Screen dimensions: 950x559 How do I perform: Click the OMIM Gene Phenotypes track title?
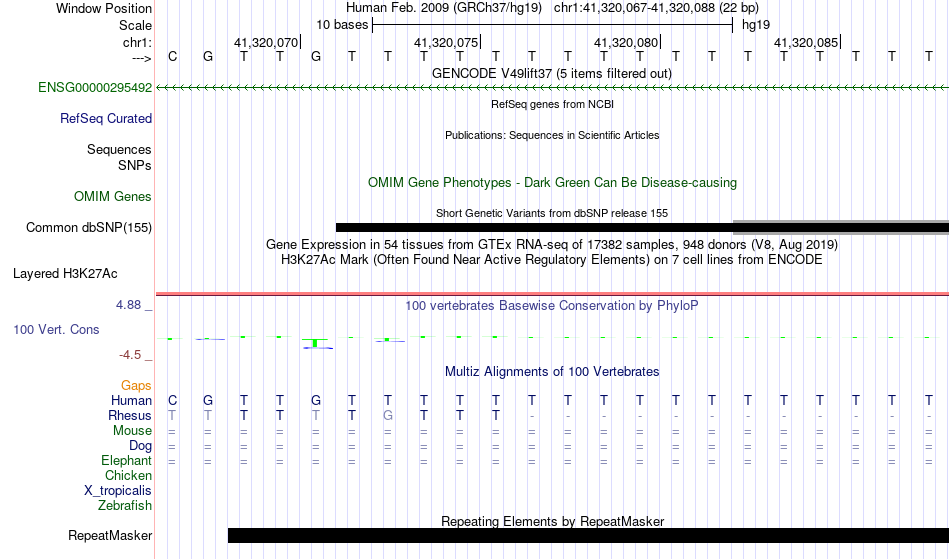[553, 183]
